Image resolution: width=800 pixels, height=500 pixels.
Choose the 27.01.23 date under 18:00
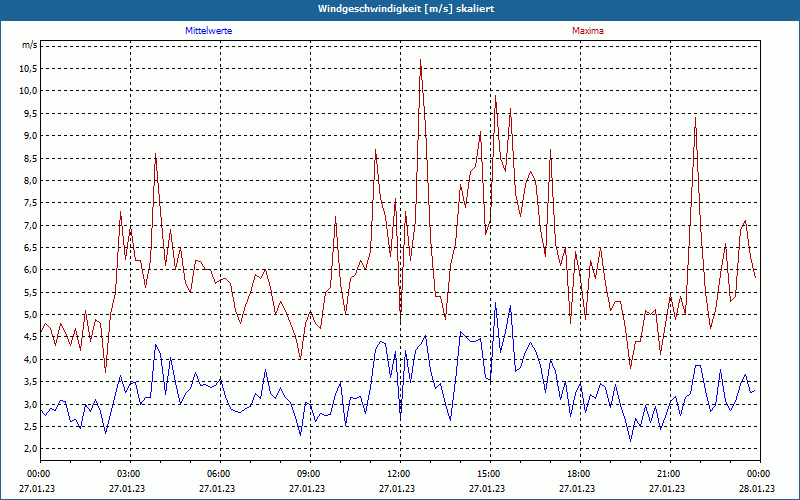coord(578,488)
